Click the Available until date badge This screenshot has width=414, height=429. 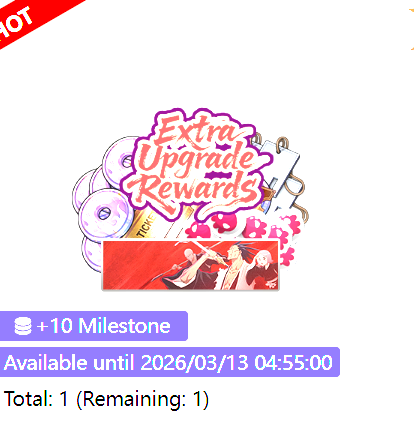(169, 362)
